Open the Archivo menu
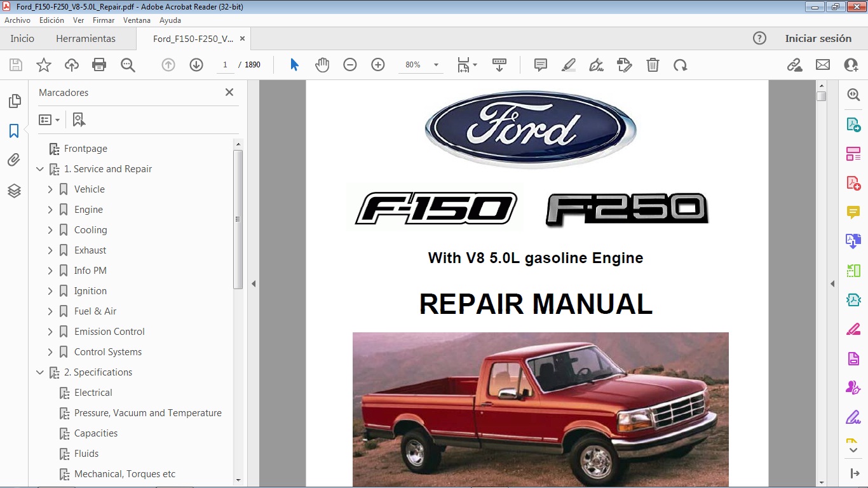Viewport: 868px width, 488px height. 17,20
